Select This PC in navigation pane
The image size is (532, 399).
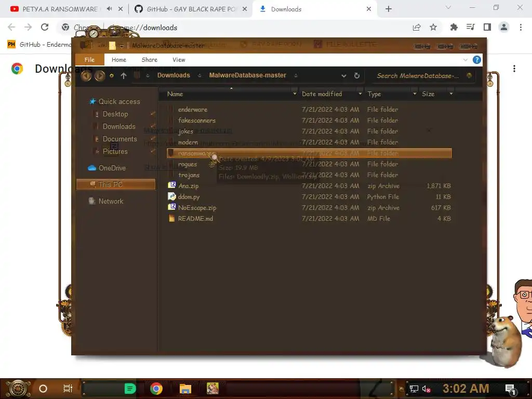(116, 184)
